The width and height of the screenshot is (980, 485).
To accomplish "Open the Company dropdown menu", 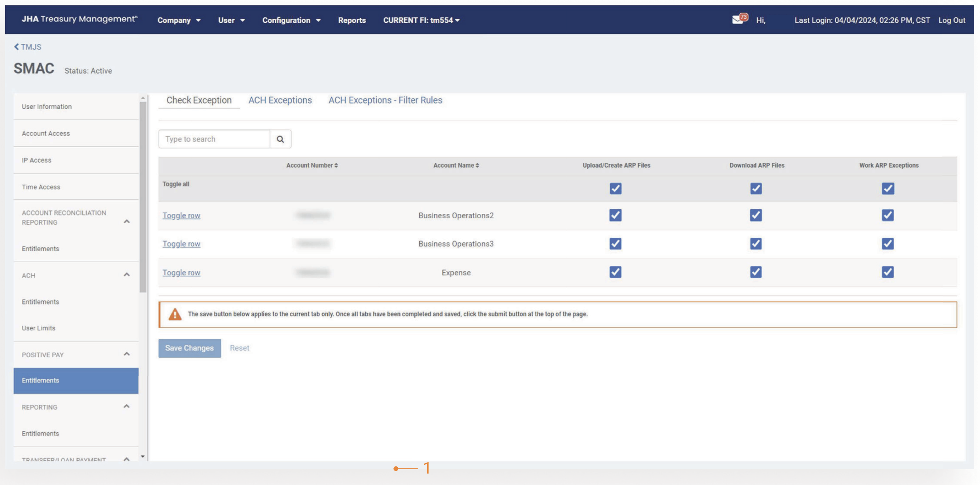I will pos(179,20).
